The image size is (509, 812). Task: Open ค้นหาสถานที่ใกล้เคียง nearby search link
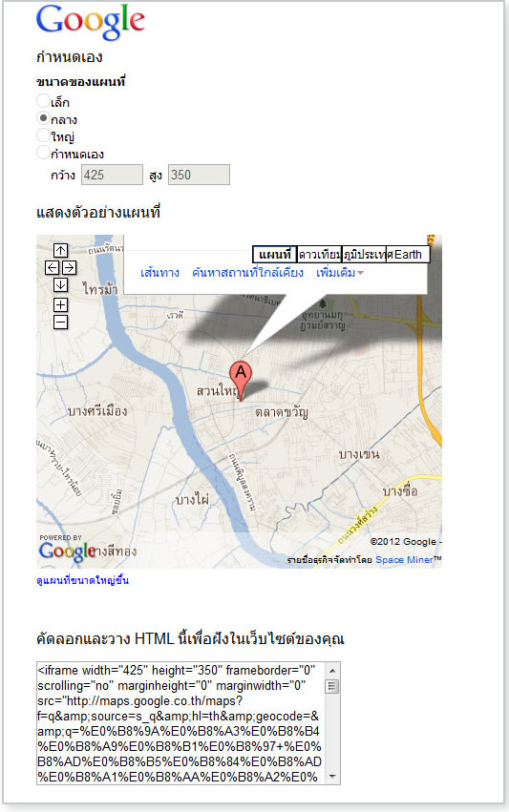247,272
